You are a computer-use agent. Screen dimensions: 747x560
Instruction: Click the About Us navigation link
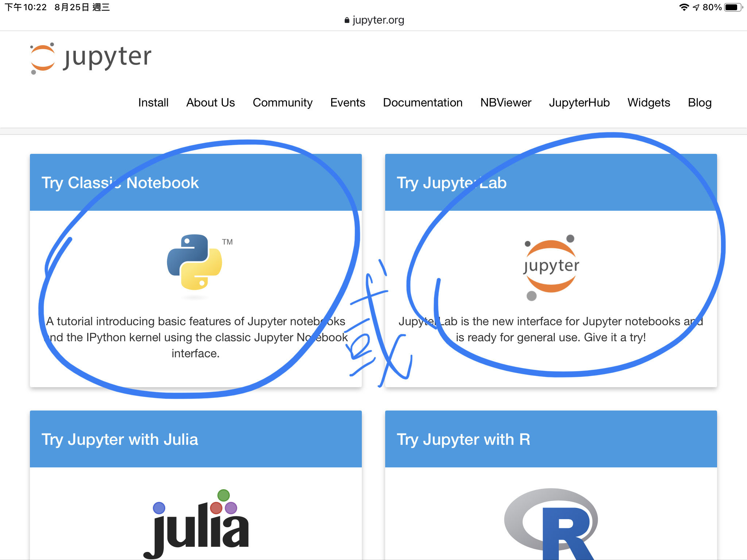click(x=210, y=103)
